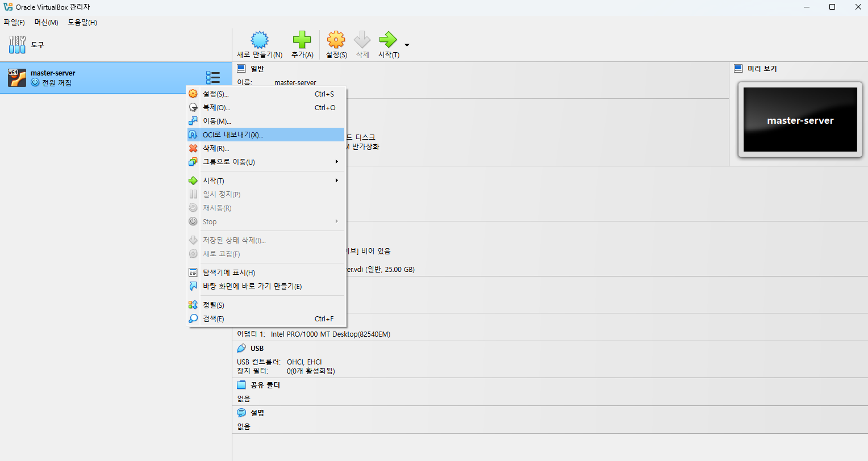Open the 파일 menu
The height and width of the screenshot is (461, 868).
pyautogui.click(x=14, y=23)
